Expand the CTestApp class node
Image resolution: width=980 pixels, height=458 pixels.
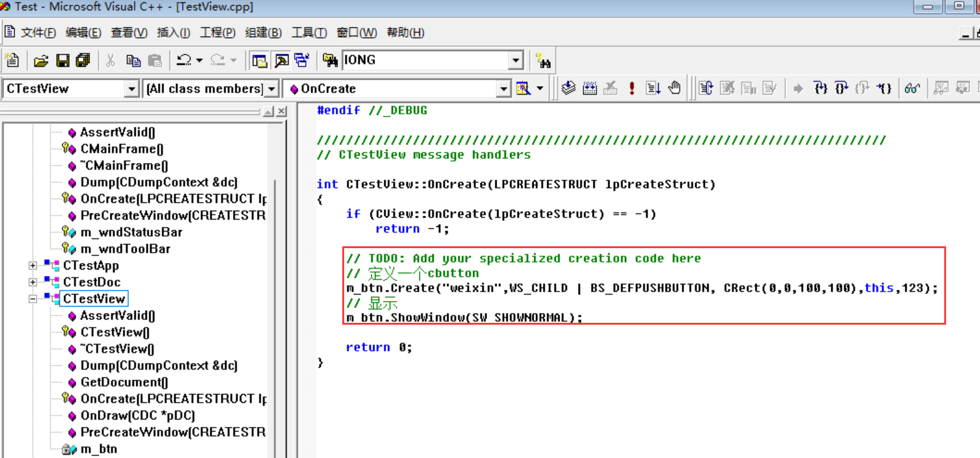[x=33, y=265]
